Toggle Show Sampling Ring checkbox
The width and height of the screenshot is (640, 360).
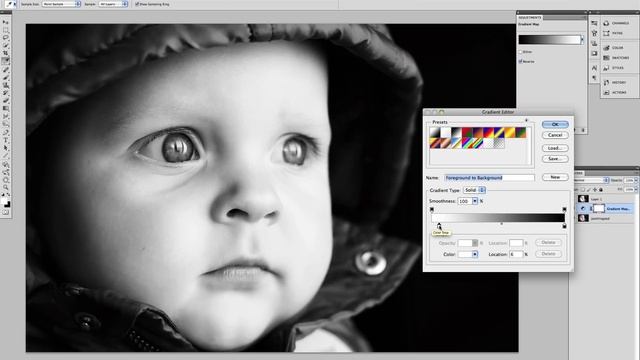pos(137,4)
